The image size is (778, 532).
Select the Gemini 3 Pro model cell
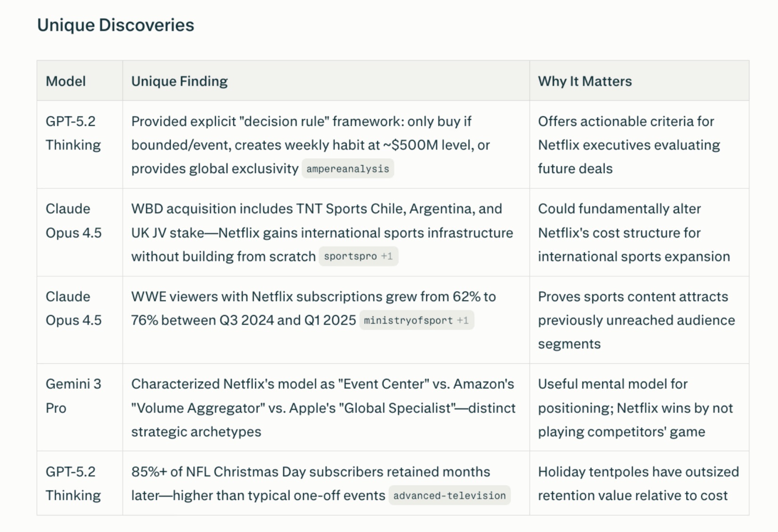pyautogui.click(x=73, y=396)
